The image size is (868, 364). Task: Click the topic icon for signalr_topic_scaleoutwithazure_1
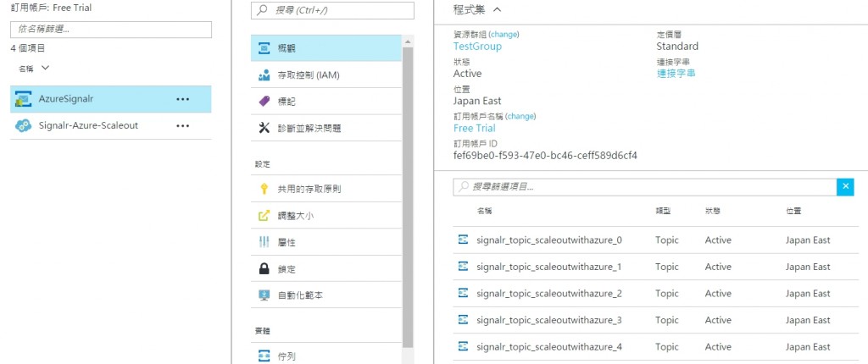pos(464,266)
